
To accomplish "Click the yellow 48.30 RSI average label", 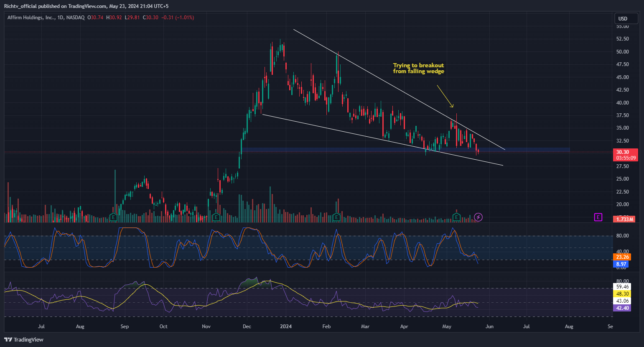I will point(622,294).
